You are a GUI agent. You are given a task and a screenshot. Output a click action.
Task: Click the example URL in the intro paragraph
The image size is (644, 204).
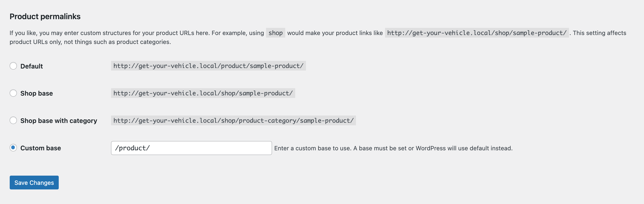pyautogui.click(x=477, y=33)
